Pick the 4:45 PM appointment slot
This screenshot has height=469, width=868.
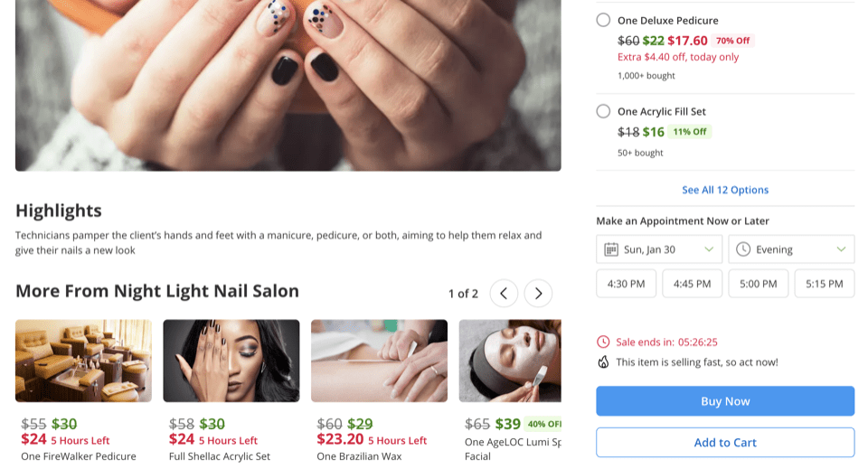coord(692,284)
